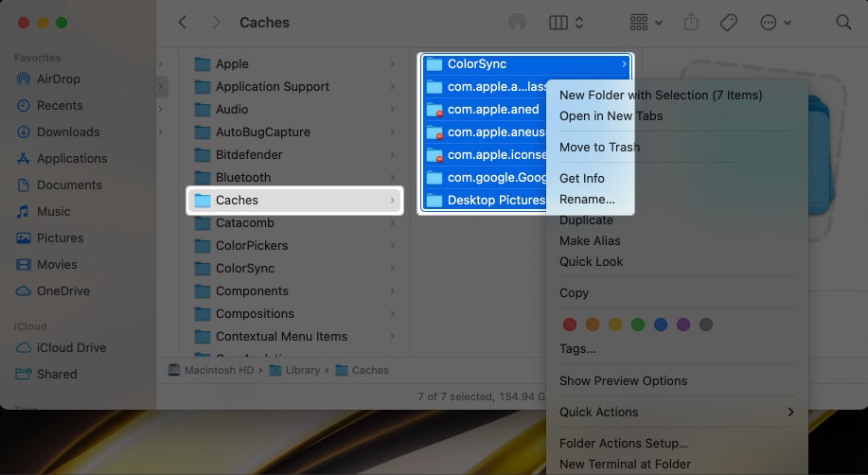The image size is (868, 475).
Task: Select the highlighted ColorSync cache folder
Action: tap(526, 63)
